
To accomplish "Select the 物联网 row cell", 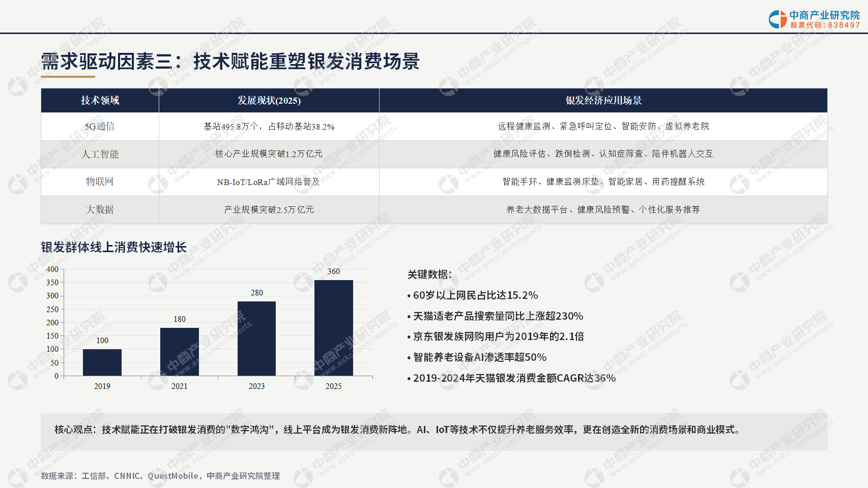I will [100, 182].
